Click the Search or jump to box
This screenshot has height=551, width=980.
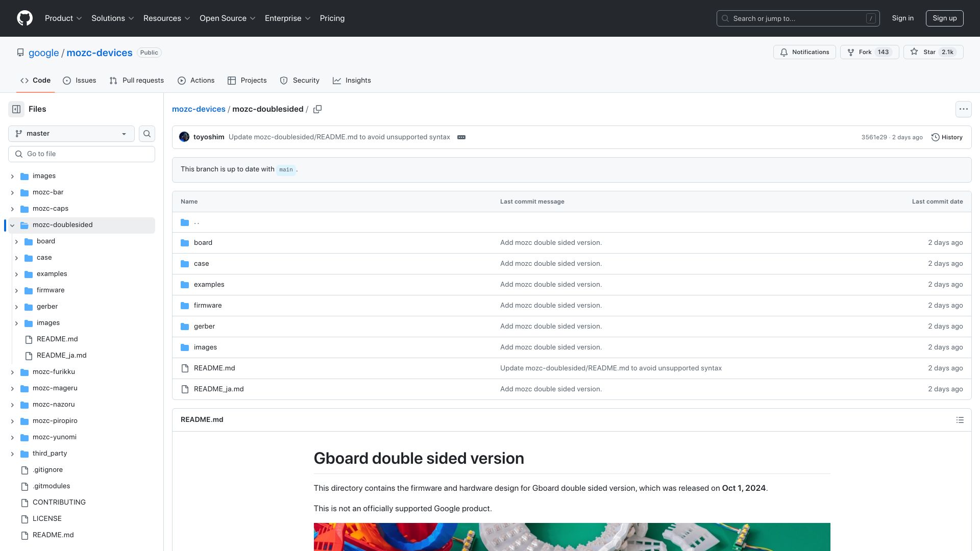pyautogui.click(x=798, y=18)
